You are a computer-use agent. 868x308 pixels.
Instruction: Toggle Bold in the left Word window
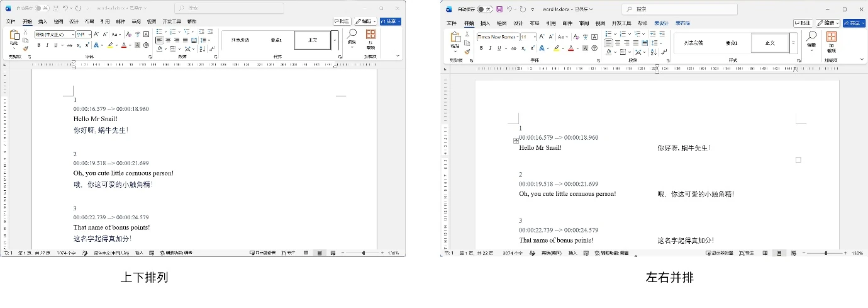click(38, 45)
